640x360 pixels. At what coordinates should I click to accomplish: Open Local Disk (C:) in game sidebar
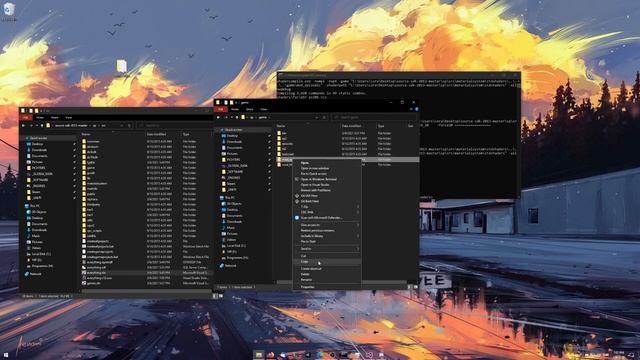(236, 246)
